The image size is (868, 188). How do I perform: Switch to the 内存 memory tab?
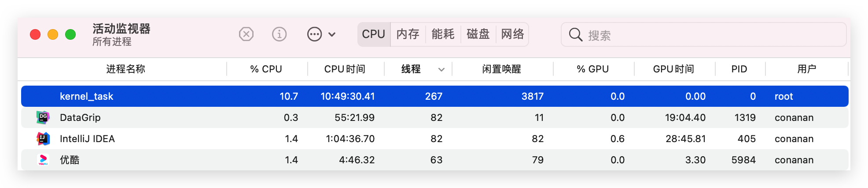pyautogui.click(x=408, y=34)
